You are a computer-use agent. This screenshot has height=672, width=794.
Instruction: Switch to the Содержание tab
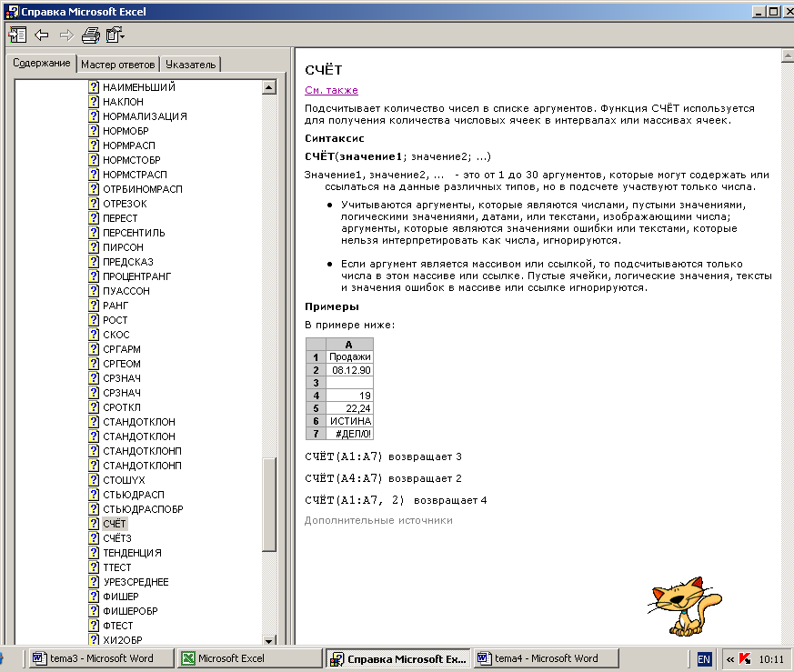click(42, 63)
